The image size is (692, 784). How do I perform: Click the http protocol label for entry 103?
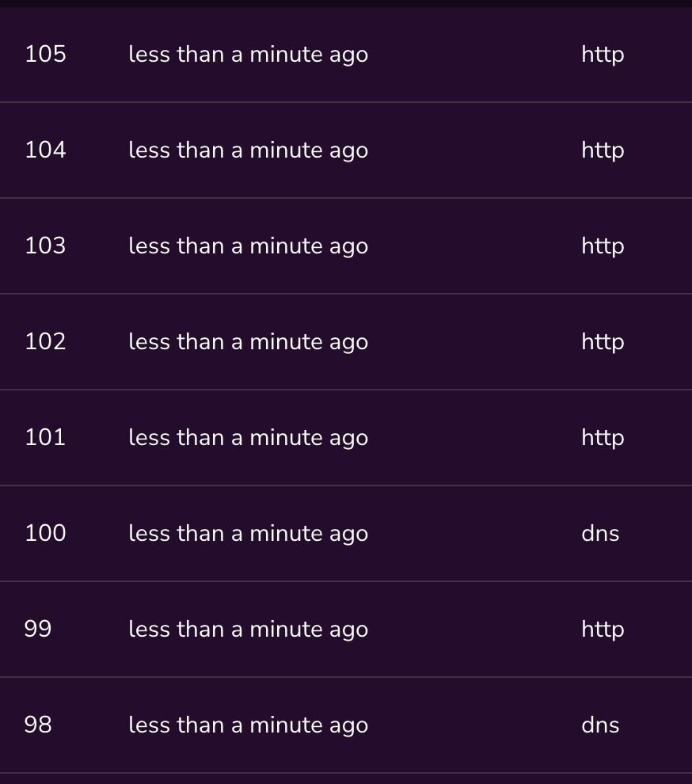[603, 246]
